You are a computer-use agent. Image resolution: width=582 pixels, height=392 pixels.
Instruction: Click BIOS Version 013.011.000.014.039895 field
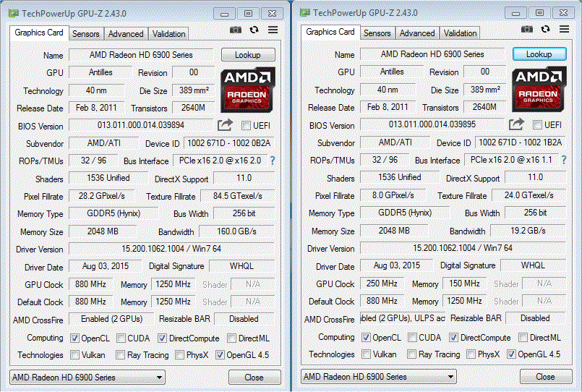432,124
